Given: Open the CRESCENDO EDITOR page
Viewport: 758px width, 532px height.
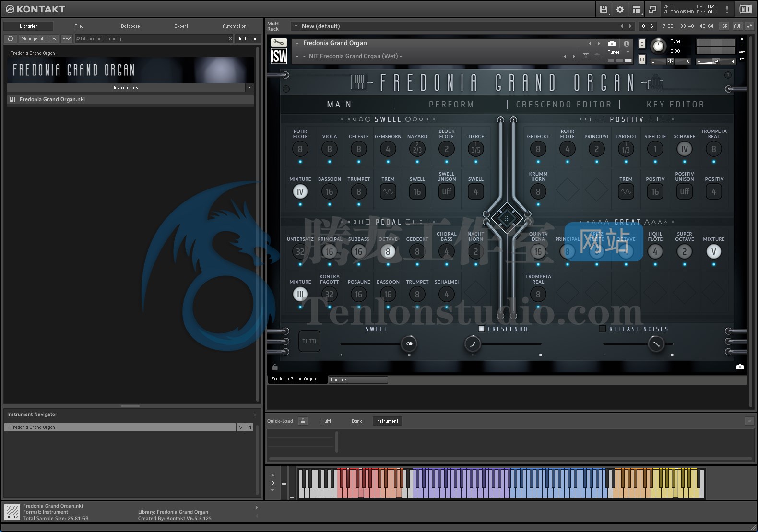Looking at the screenshot, I should pos(564,105).
